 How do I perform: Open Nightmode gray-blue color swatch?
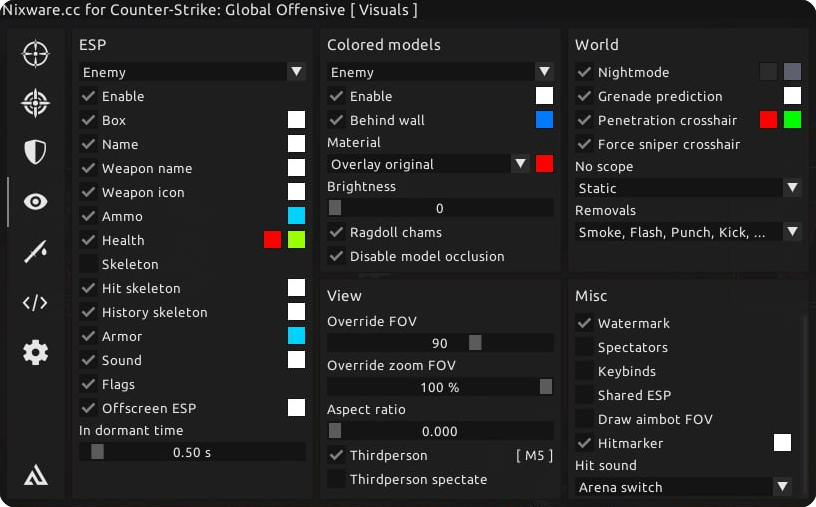[793, 72]
